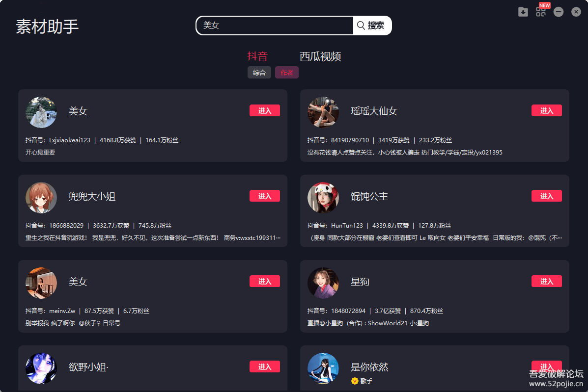The height and width of the screenshot is (392, 588).
Task: Open the download folder icon
Action: coord(523,12)
